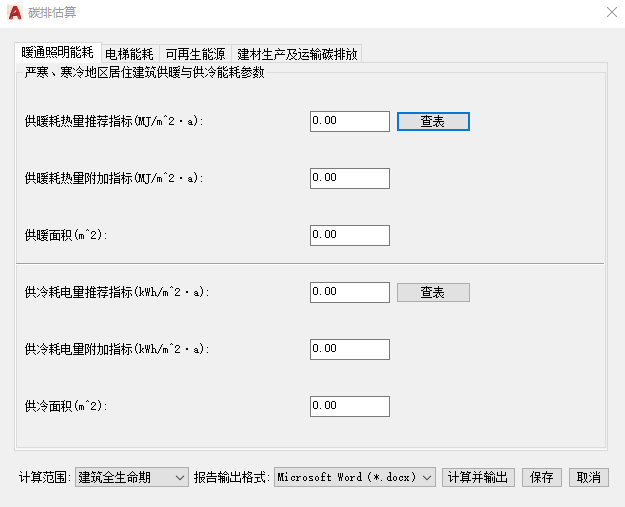Focus the 供暖耗热量推荐指标 input field

[x=350, y=122]
